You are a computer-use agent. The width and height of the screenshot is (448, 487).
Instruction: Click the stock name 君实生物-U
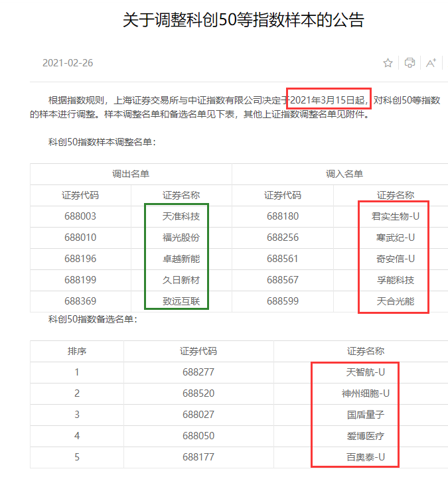tap(395, 216)
